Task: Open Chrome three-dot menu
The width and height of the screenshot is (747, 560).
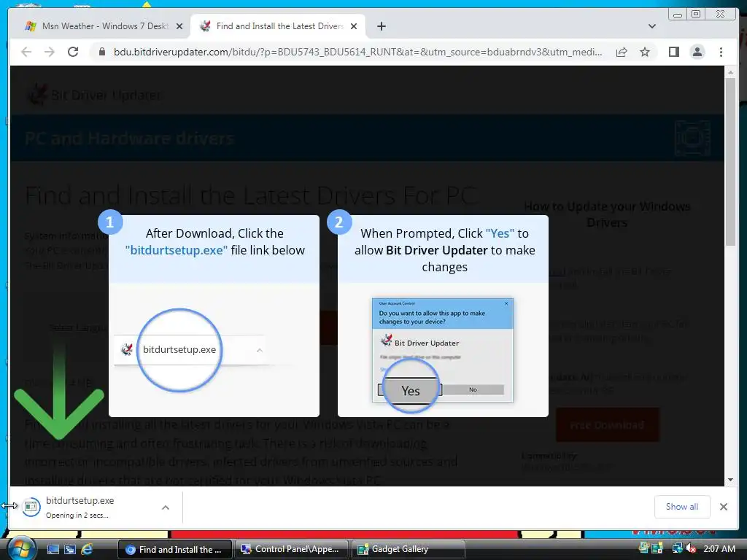Action: coord(721,52)
